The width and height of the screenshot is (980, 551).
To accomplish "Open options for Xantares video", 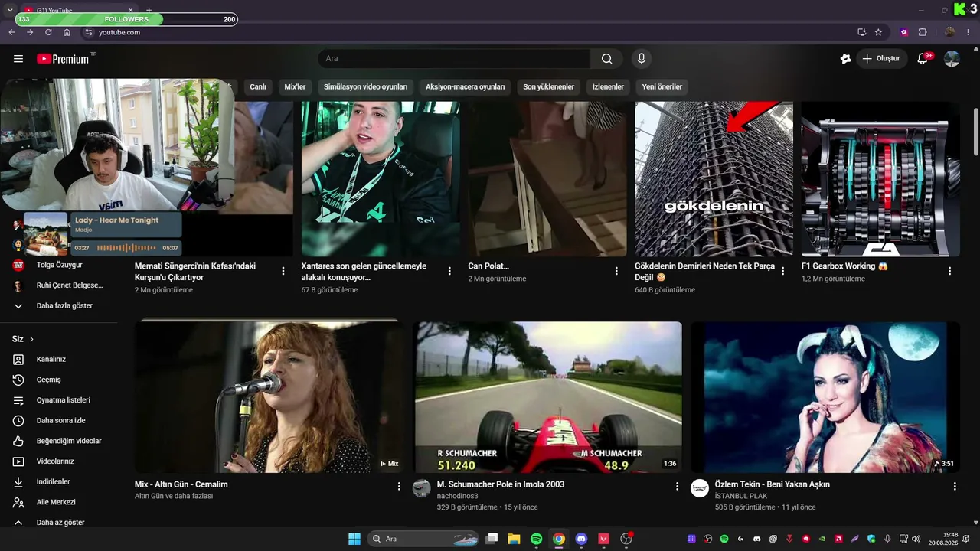I will click(449, 271).
